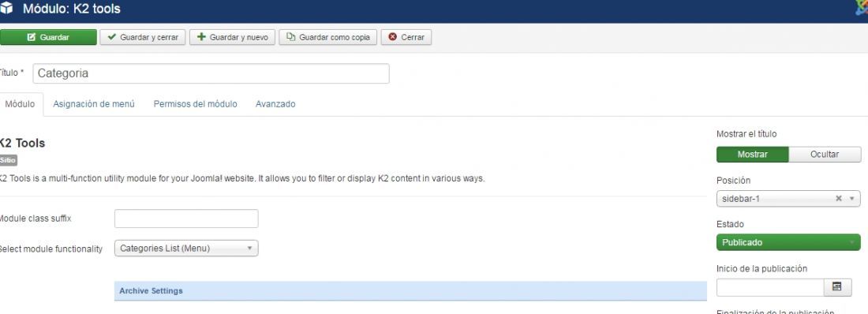Click the Joomla logo icon

coord(862,7)
